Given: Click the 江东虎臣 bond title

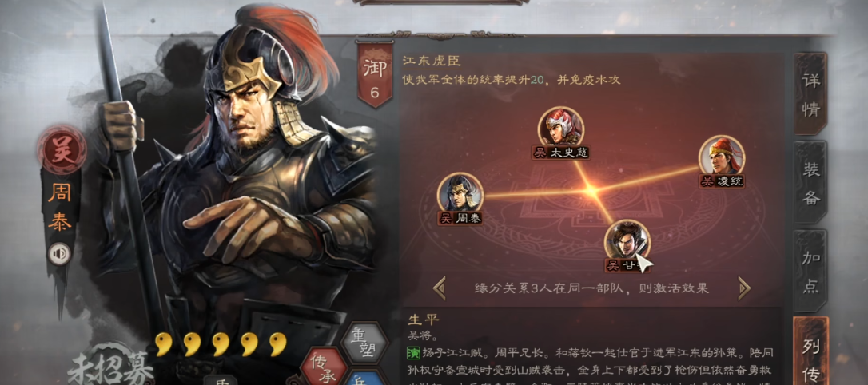Looking at the screenshot, I should [432, 61].
